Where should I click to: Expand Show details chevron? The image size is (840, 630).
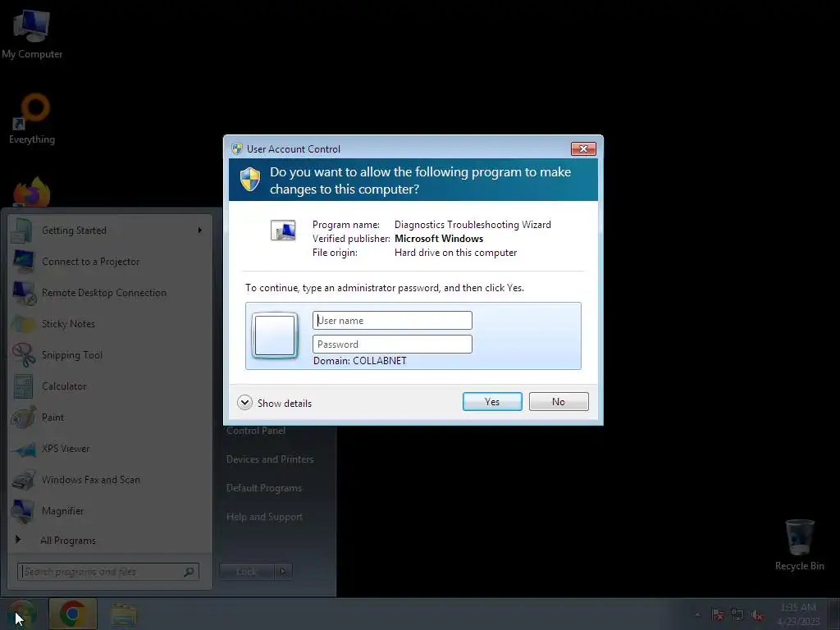point(244,402)
